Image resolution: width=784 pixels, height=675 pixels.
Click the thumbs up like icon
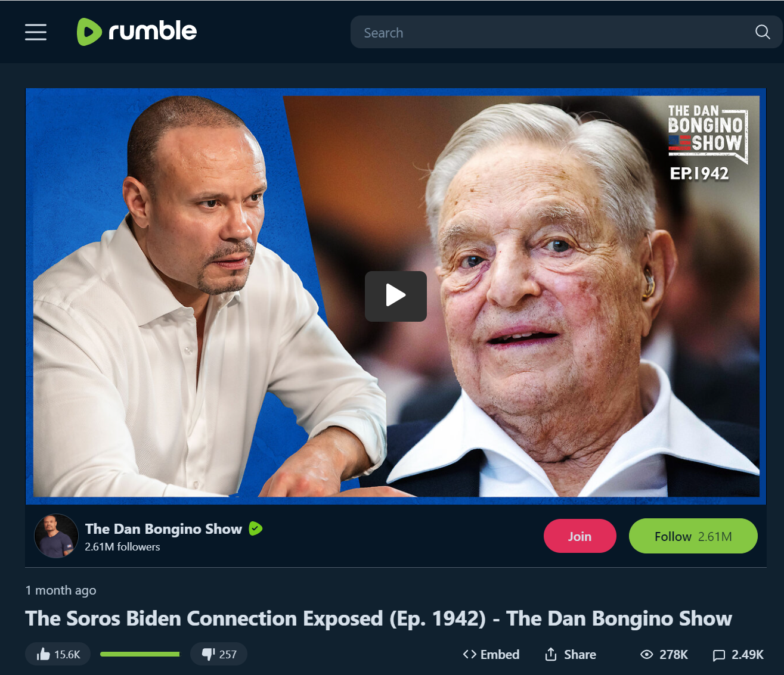coord(43,655)
